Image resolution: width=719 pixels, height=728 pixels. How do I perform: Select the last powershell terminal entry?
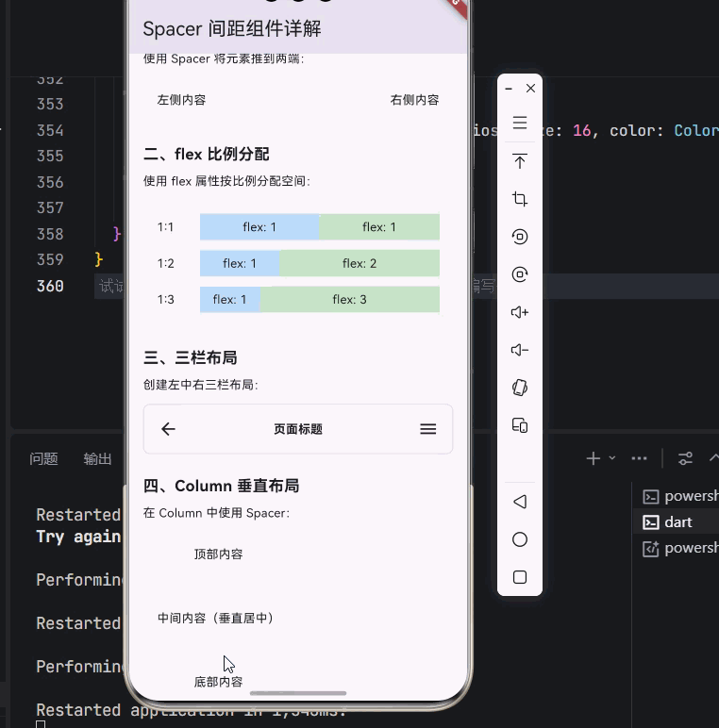676,548
